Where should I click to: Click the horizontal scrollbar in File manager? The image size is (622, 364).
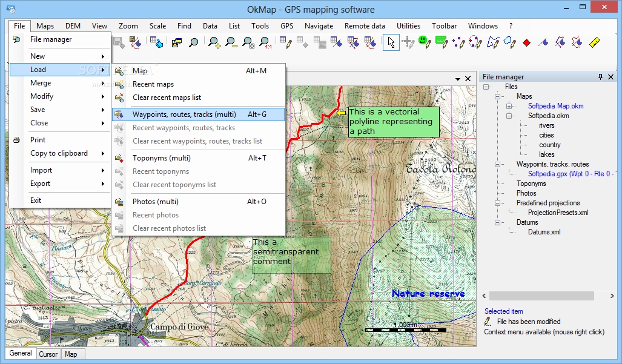pyautogui.click(x=541, y=296)
